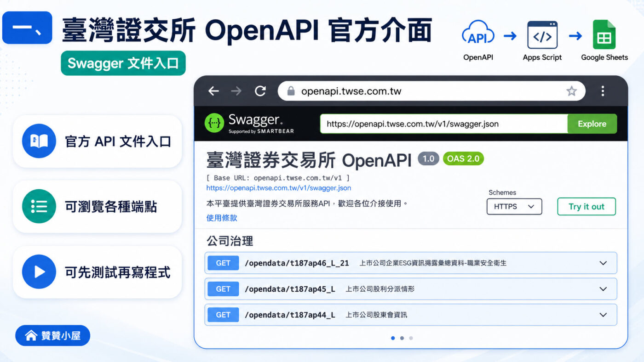Click the 1.0 version badge
The height and width of the screenshot is (362, 644).
coord(428,159)
